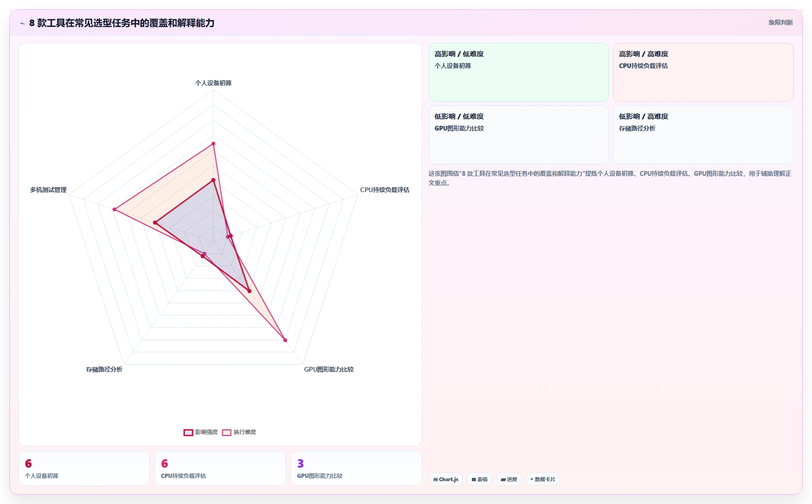Click 个人设备初筛 text in the green quadrant card
This screenshot has height=504, width=812.
tap(453, 66)
